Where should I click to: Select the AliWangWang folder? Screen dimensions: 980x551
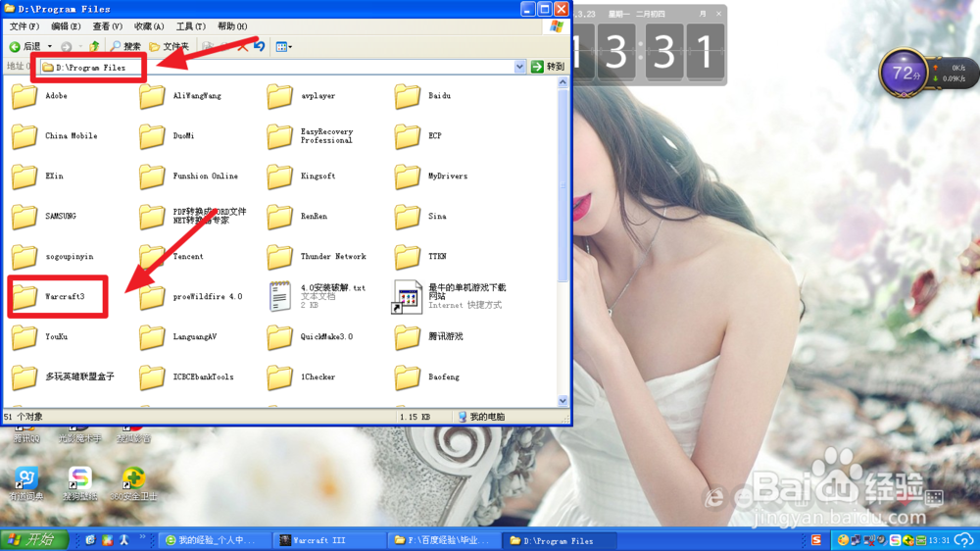[x=180, y=96]
